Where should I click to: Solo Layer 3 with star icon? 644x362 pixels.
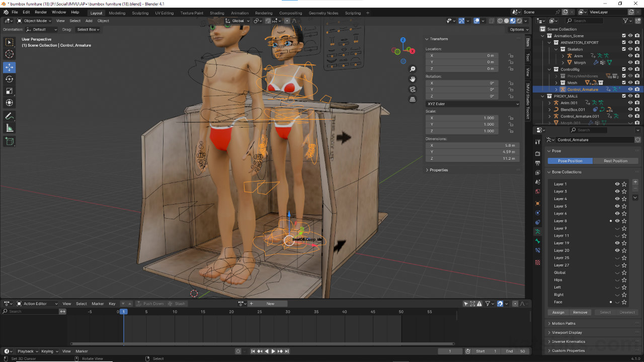pos(624,192)
